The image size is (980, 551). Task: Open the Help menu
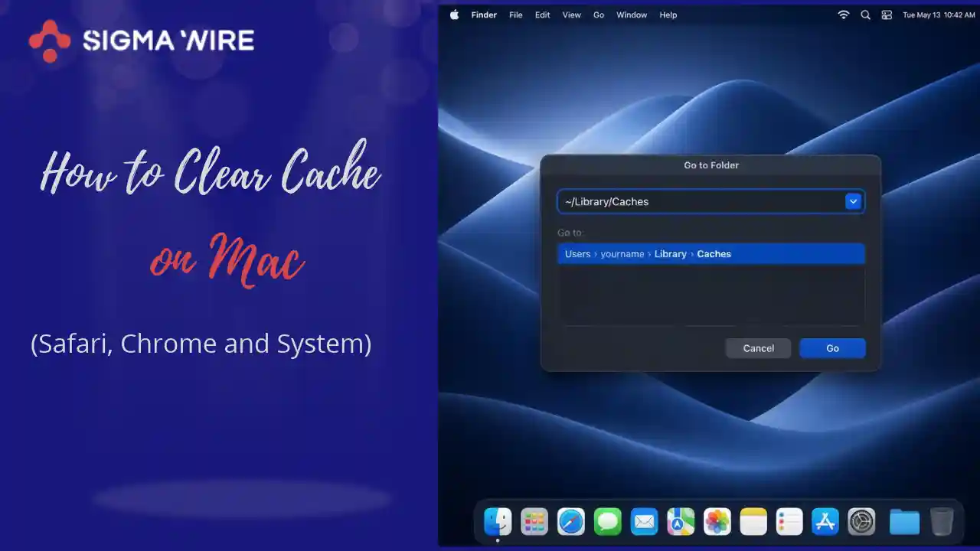[668, 15]
